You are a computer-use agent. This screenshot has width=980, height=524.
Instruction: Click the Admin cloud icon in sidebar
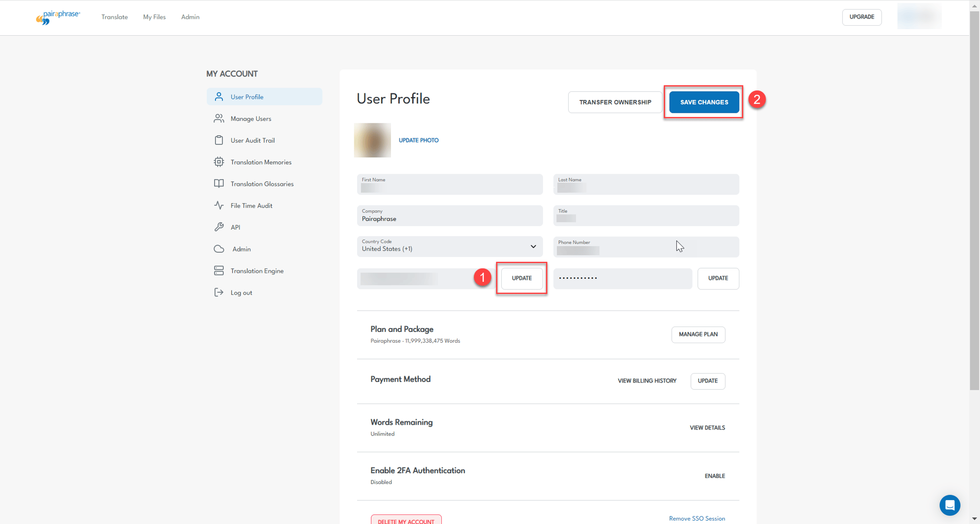[219, 249]
